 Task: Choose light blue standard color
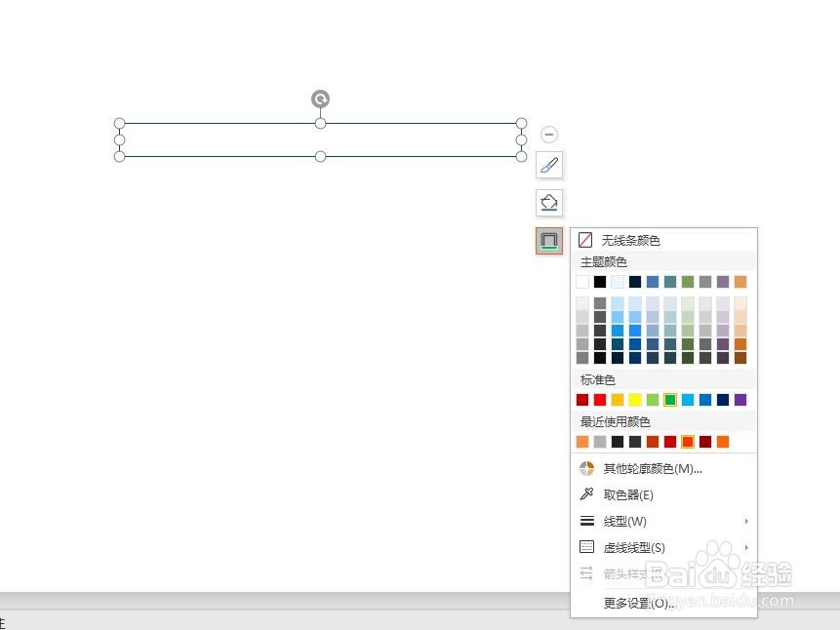pyautogui.click(x=688, y=400)
